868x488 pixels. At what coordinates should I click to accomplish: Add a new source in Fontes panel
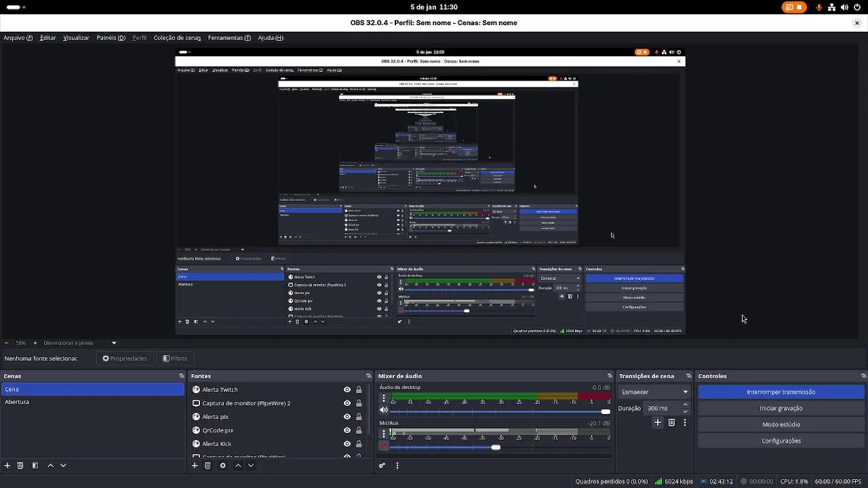coord(195,466)
